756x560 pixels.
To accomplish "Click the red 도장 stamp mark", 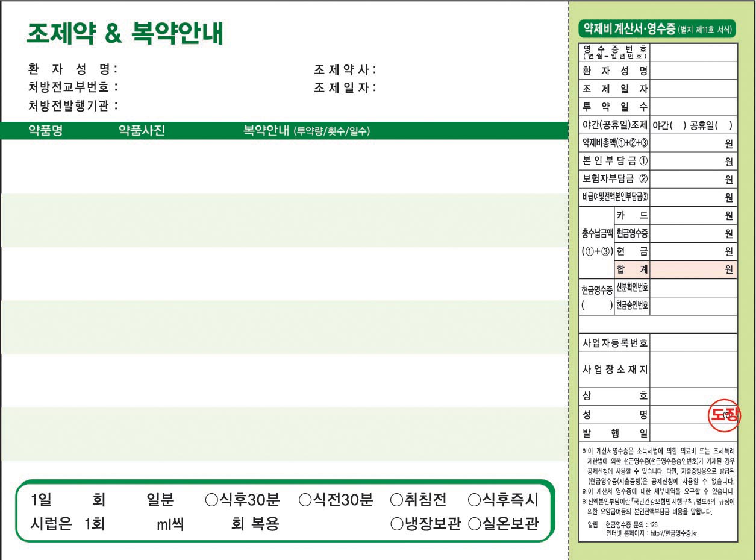I will [723, 415].
